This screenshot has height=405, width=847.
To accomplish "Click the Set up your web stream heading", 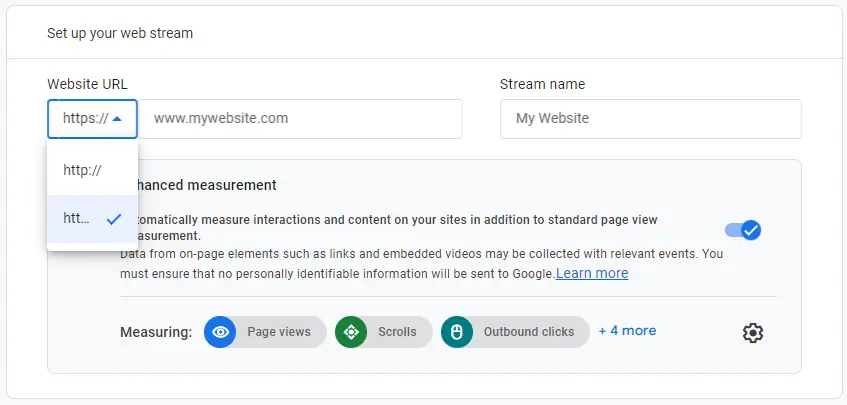I will tap(120, 33).
